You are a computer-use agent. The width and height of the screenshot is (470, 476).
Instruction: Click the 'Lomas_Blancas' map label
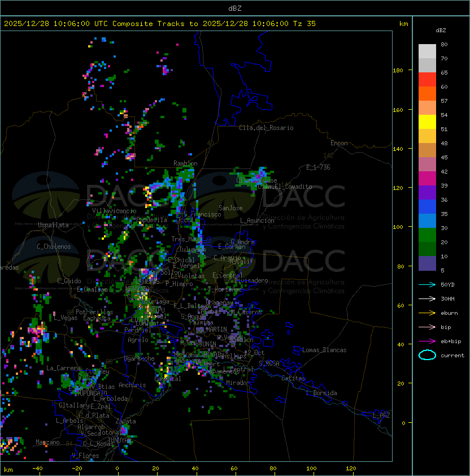[x=324, y=350]
